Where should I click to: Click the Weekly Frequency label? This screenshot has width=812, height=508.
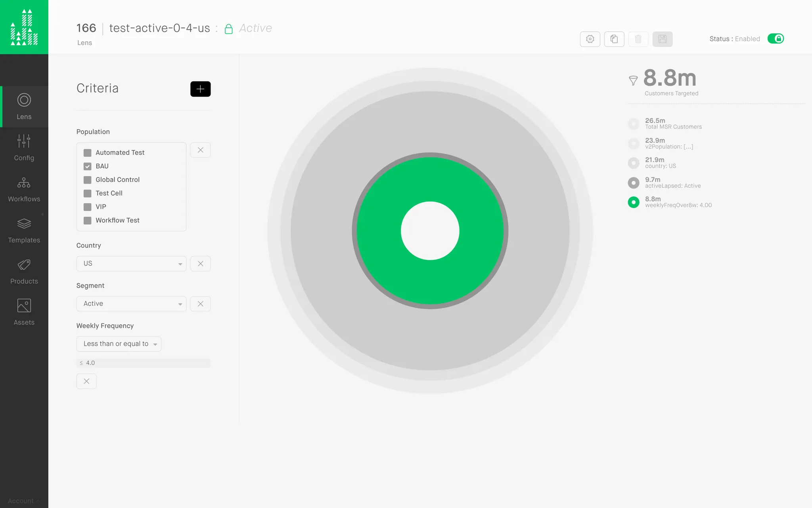(105, 326)
